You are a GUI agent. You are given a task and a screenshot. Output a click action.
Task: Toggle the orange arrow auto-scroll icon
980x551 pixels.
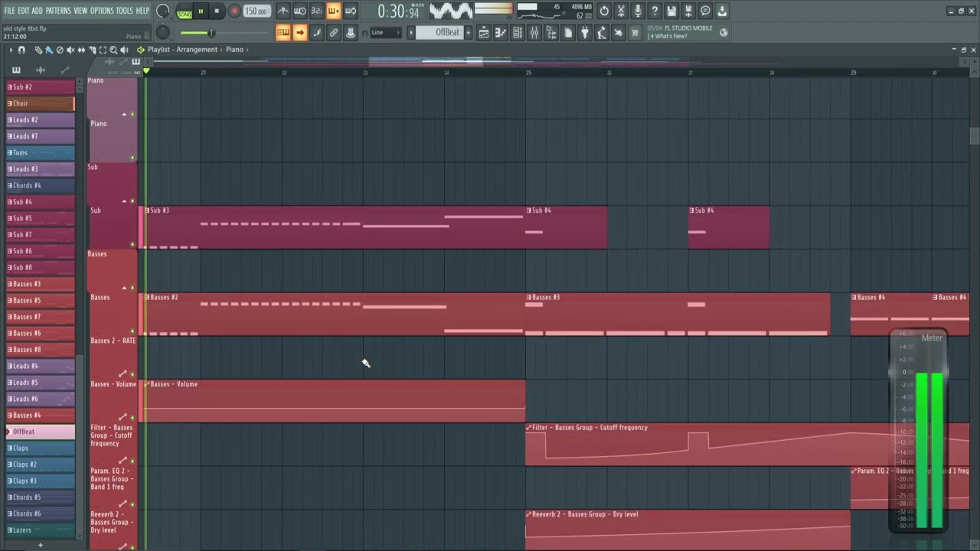pos(300,32)
